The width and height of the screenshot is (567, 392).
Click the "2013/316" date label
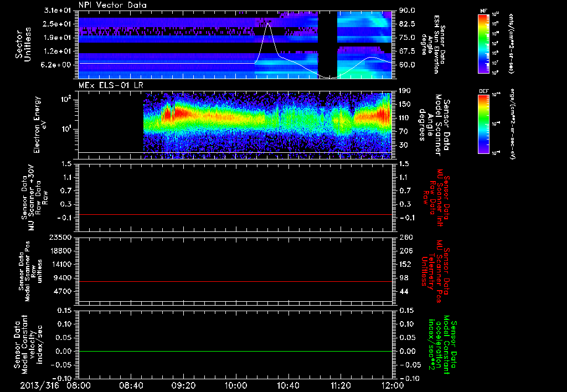pos(39,385)
